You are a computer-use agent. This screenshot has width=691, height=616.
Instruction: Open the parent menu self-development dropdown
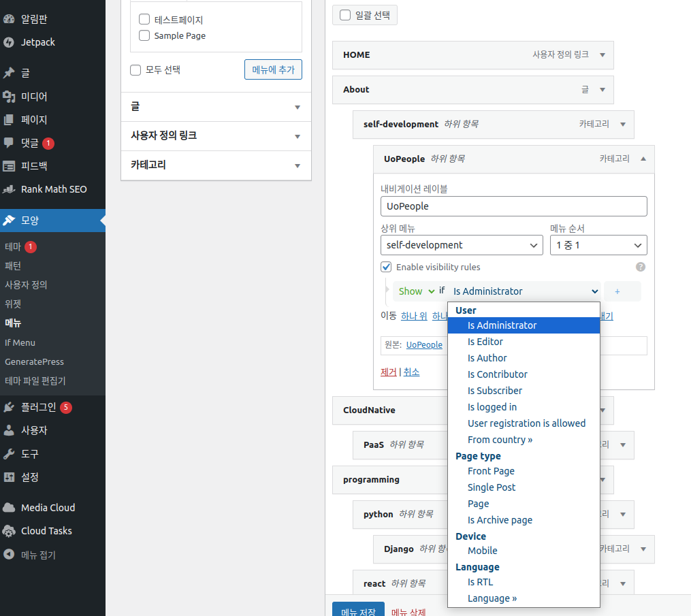click(461, 245)
